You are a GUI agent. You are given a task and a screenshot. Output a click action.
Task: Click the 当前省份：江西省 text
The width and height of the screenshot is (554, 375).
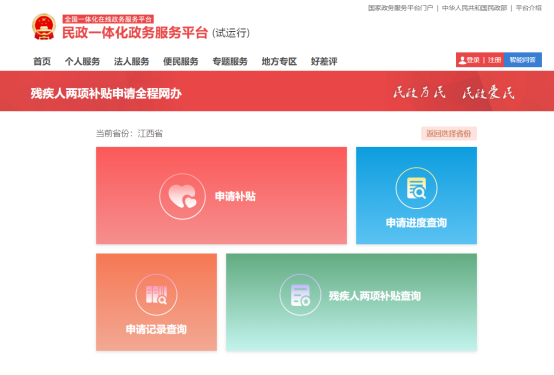click(129, 134)
